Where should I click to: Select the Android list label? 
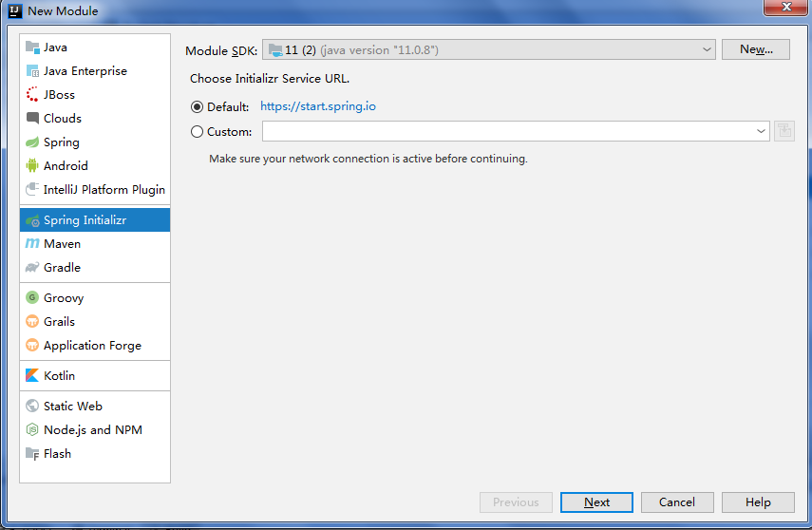click(x=66, y=166)
